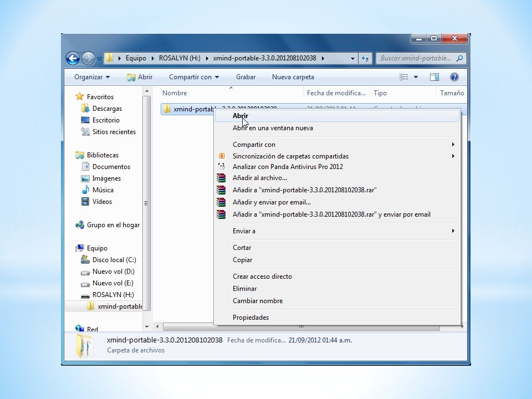Choose Añadir al archivo... WinRAR entry
Viewport: 532px width, 399px height.
[x=337, y=178]
